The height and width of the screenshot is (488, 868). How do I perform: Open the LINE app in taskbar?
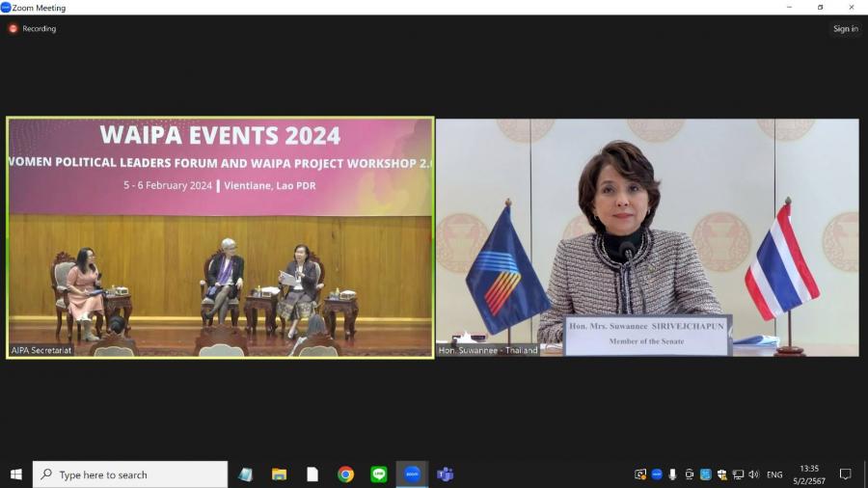pyautogui.click(x=379, y=474)
